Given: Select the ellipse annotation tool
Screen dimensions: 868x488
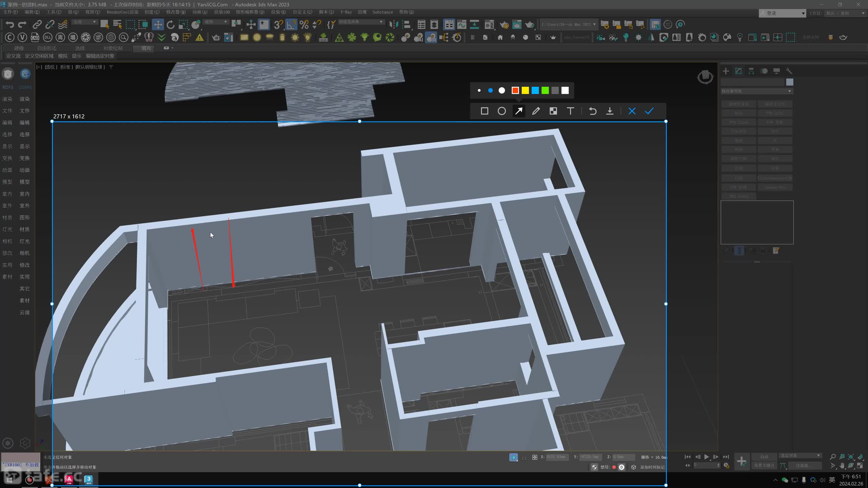Looking at the screenshot, I should click(x=502, y=111).
